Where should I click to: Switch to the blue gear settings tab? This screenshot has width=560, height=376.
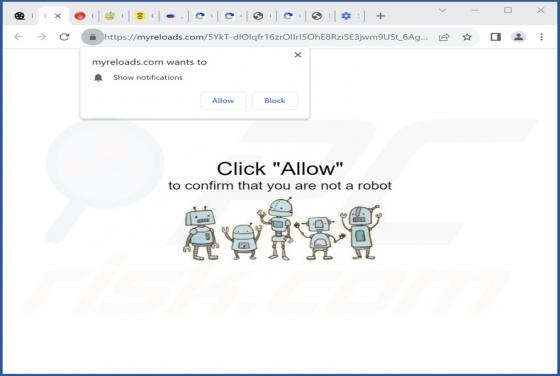(x=346, y=16)
